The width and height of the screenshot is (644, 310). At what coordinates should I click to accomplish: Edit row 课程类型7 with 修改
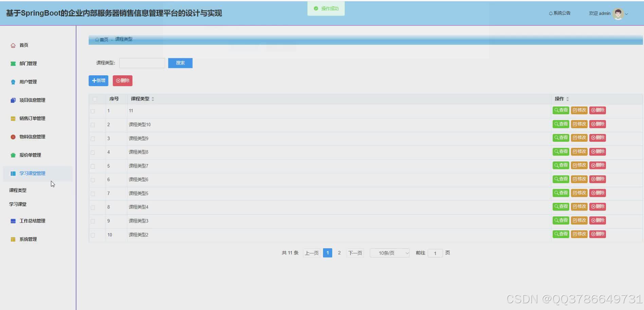[579, 165]
